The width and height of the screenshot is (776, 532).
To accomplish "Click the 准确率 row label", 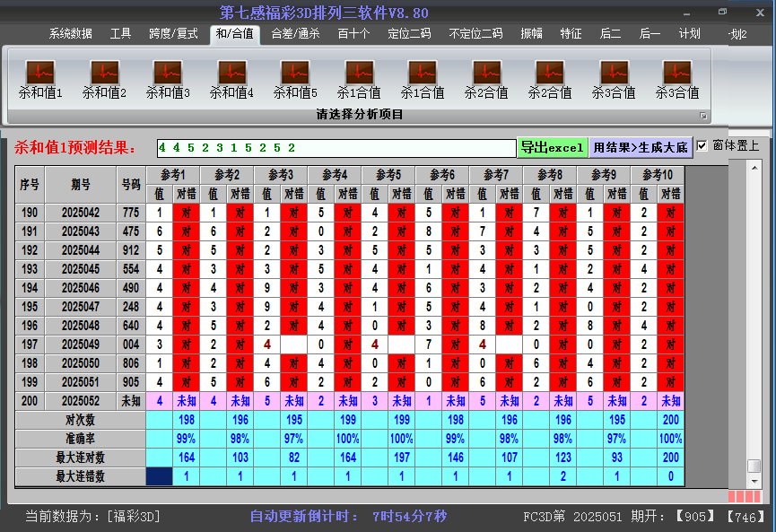I will click(80, 439).
